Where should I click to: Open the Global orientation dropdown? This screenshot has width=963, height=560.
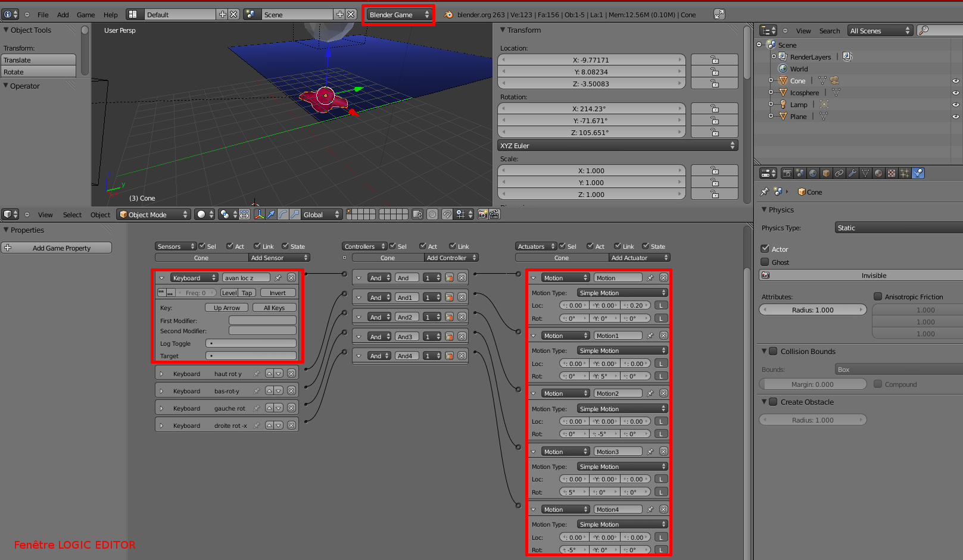pyautogui.click(x=322, y=214)
